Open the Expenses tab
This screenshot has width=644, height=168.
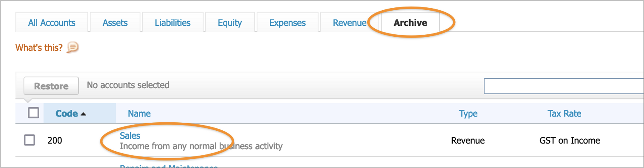288,23
